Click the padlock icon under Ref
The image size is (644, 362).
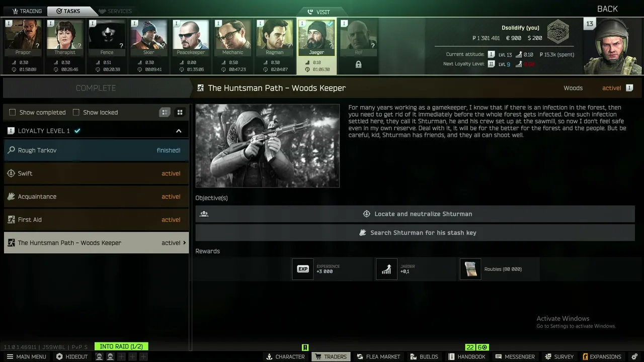click(358, 64)
